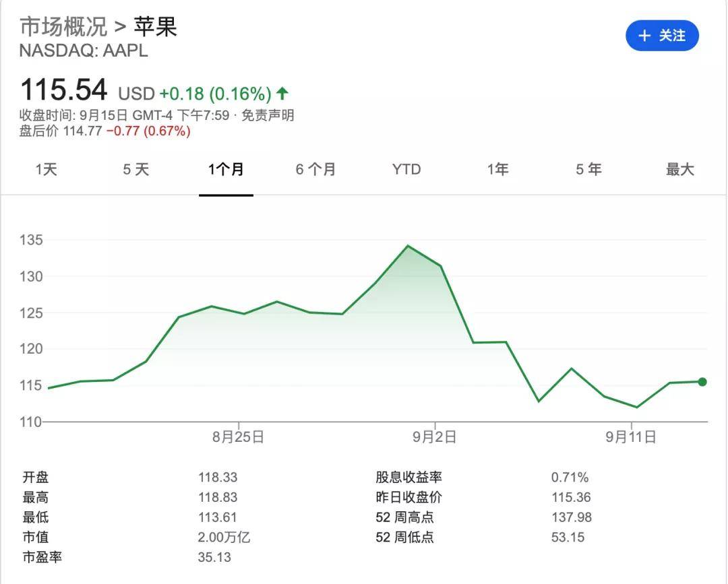Click the active 1个月 tab
The width and height of the screenshot is (728, 584).
coord(226,170)
